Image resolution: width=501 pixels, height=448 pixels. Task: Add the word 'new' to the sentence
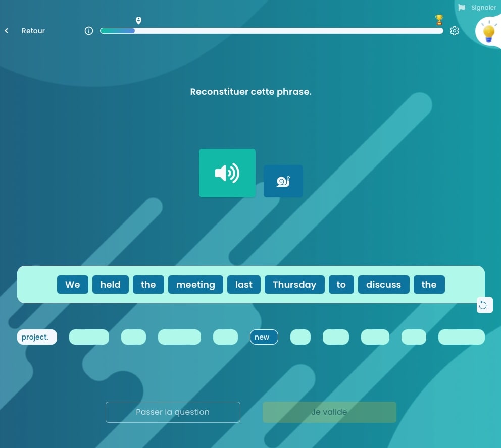264,337
